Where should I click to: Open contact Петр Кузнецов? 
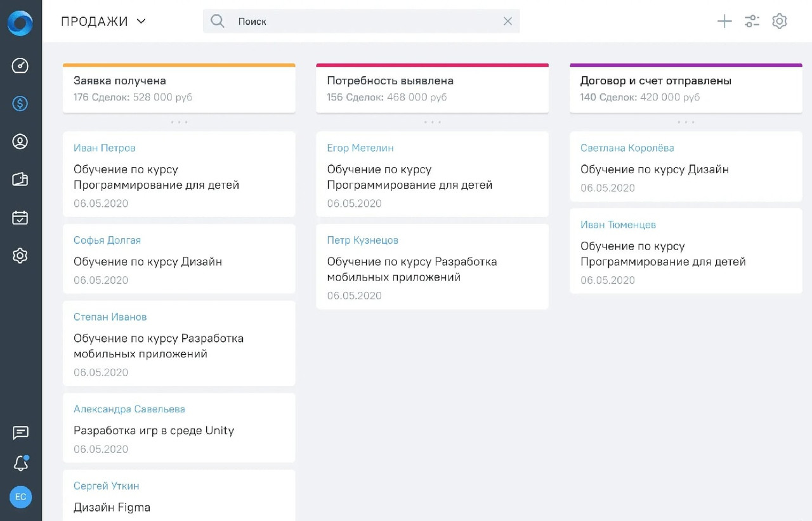[363, 241]
